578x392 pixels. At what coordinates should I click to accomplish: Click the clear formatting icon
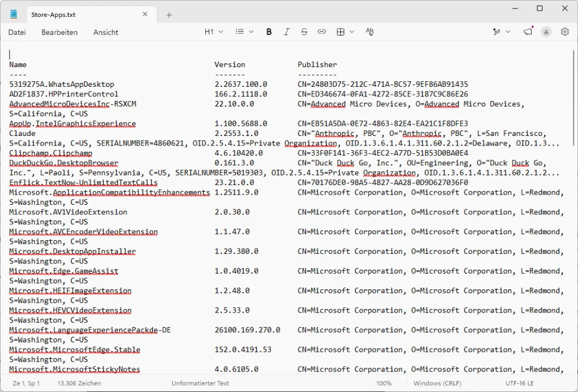370,32
